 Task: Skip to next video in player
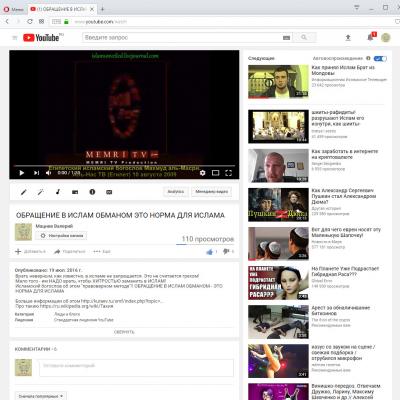click(x=36, y=173)
